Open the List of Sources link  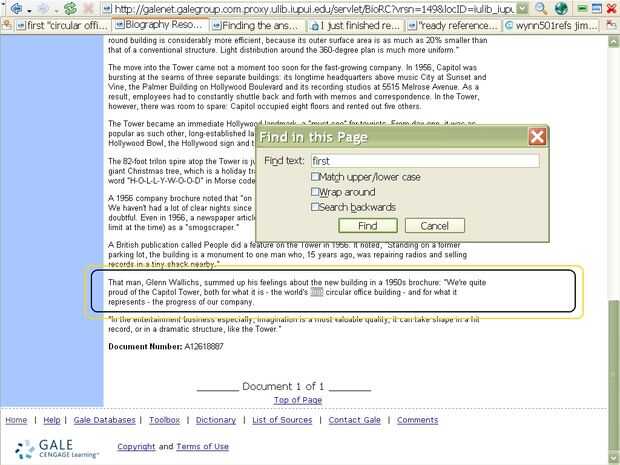pyautogui.click(x=282, y=420)
